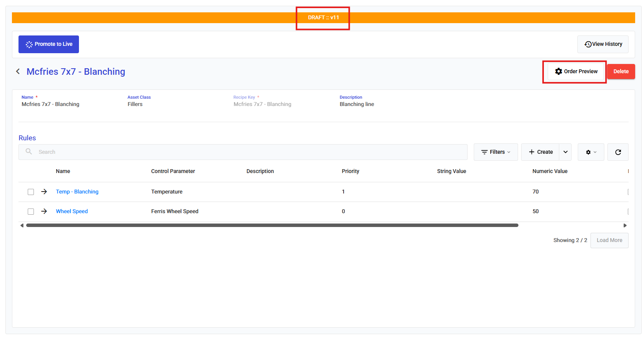Click the back chevron beside recipe title
Screen dimensions: 644x338
18,71
